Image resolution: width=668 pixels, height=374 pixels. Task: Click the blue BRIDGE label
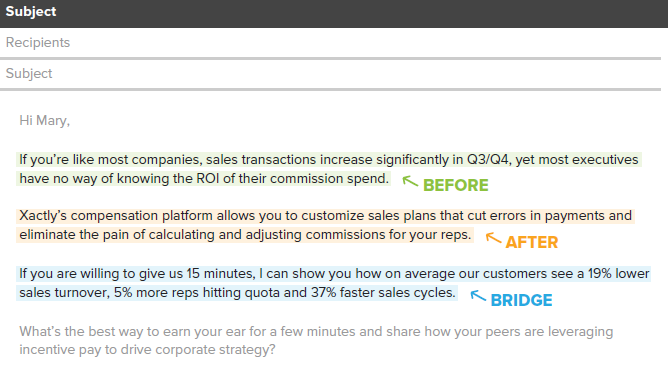coord(521,300)
